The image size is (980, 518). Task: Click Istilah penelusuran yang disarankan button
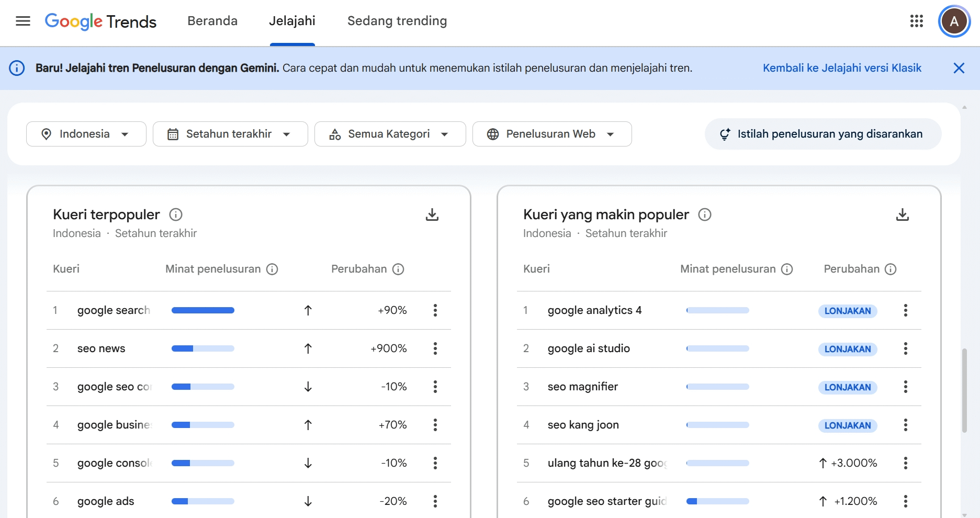point(823,134)
